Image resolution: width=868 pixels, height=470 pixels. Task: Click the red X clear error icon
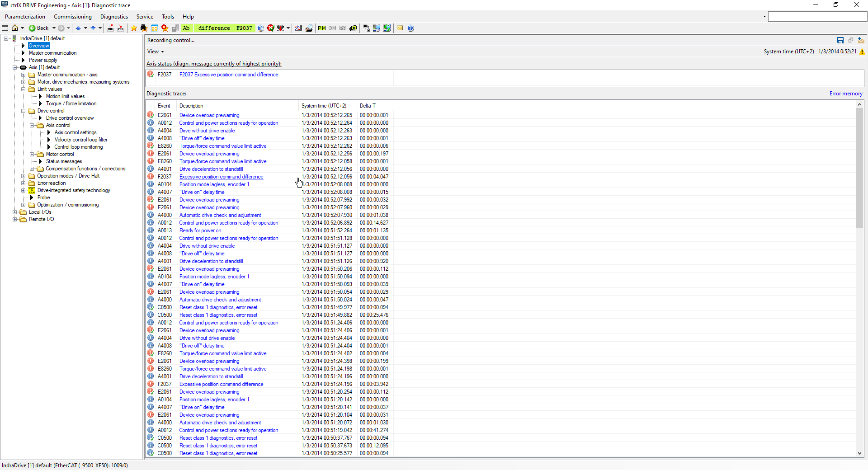(271, 28)
